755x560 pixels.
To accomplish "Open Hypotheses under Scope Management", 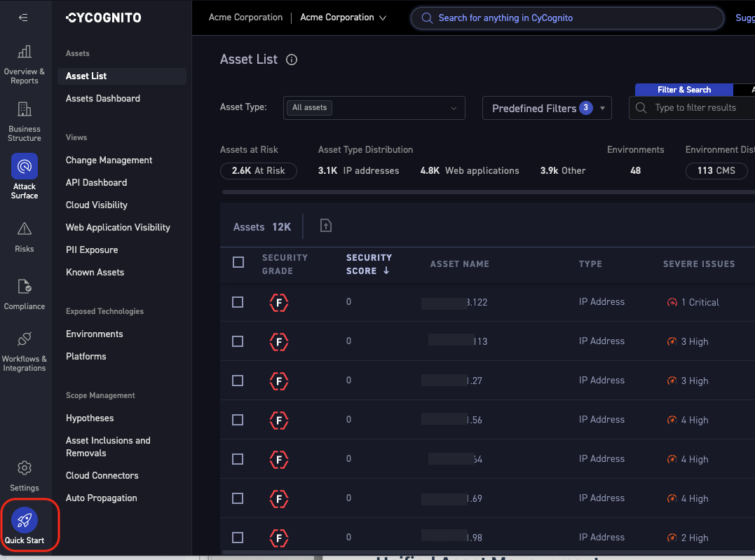I will coord(90,418).
